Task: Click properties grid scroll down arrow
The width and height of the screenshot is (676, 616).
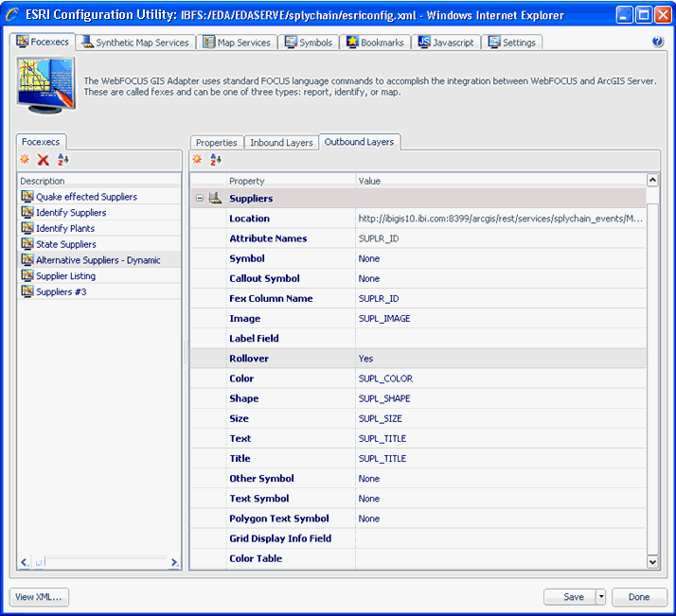Action: pos(652,562)
